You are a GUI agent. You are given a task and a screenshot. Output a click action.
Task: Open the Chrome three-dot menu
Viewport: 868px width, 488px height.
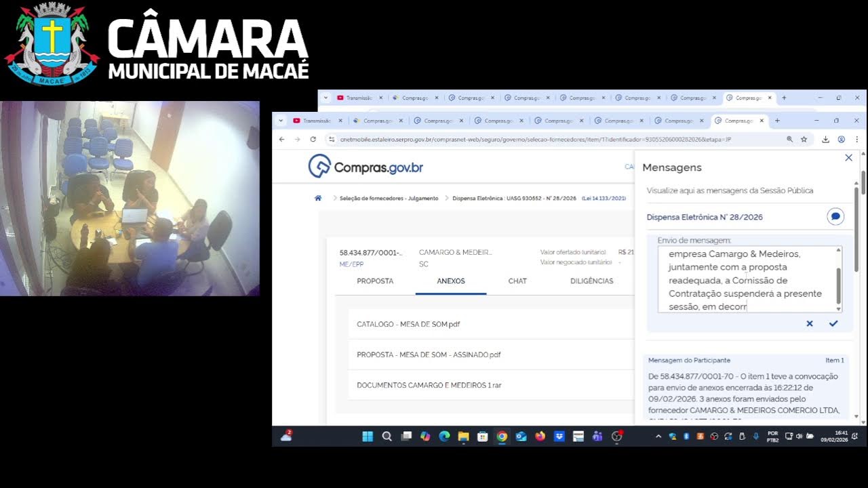(857, 140)
